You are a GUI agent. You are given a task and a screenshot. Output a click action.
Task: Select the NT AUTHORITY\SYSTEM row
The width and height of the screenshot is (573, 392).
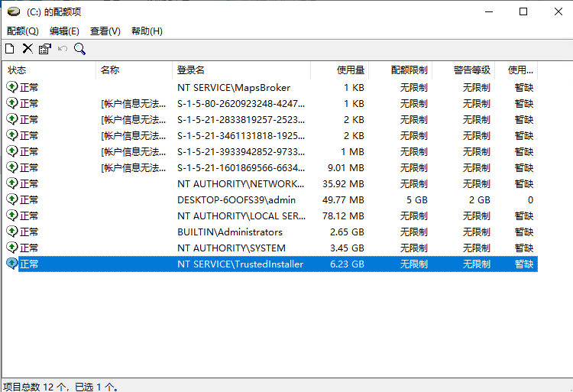coord(270,248)
